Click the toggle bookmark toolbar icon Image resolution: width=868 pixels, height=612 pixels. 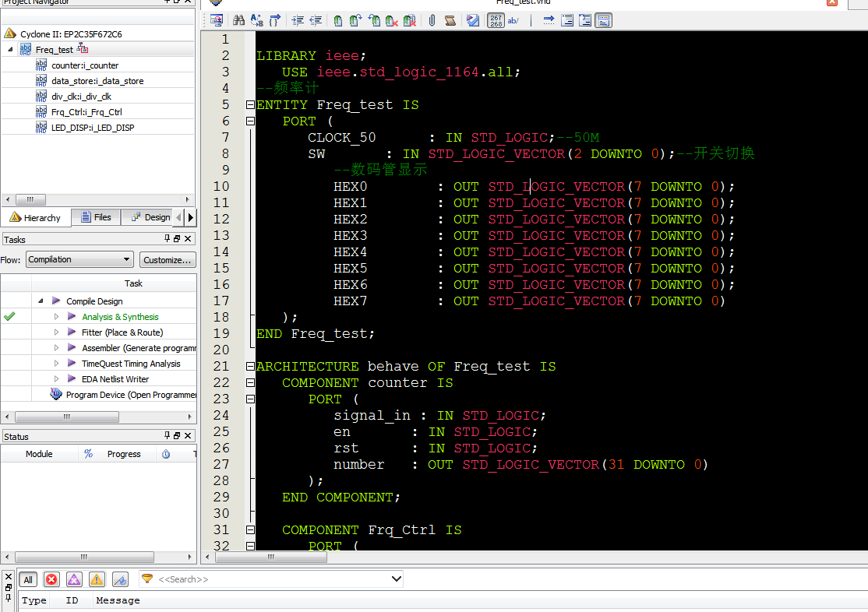pos(337,21)
